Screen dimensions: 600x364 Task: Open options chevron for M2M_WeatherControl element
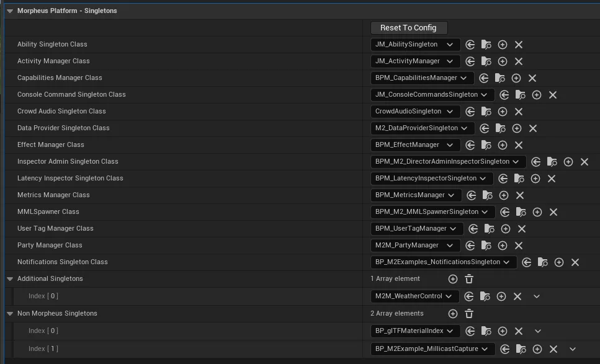[537, 296]
